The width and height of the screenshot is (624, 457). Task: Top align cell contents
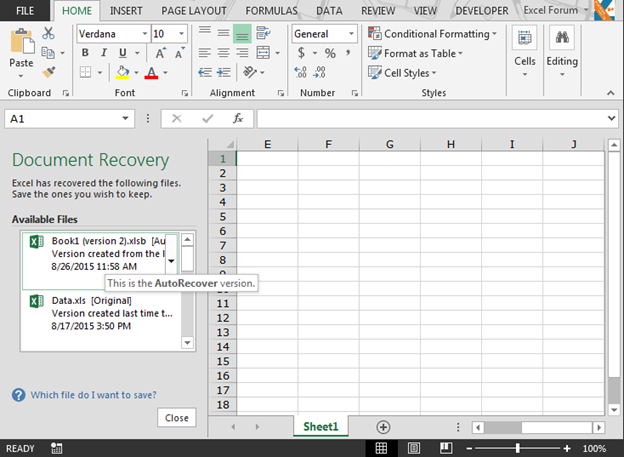tap(205, 32)
